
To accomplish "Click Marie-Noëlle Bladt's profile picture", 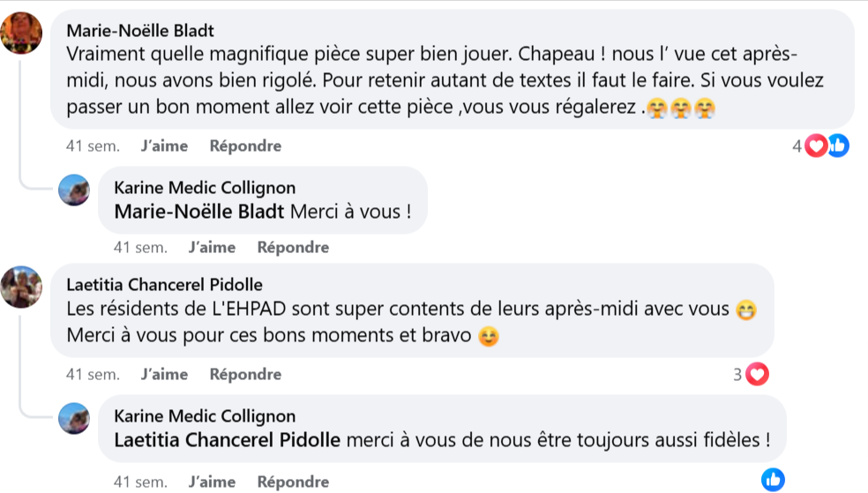I will pos(19,34).
